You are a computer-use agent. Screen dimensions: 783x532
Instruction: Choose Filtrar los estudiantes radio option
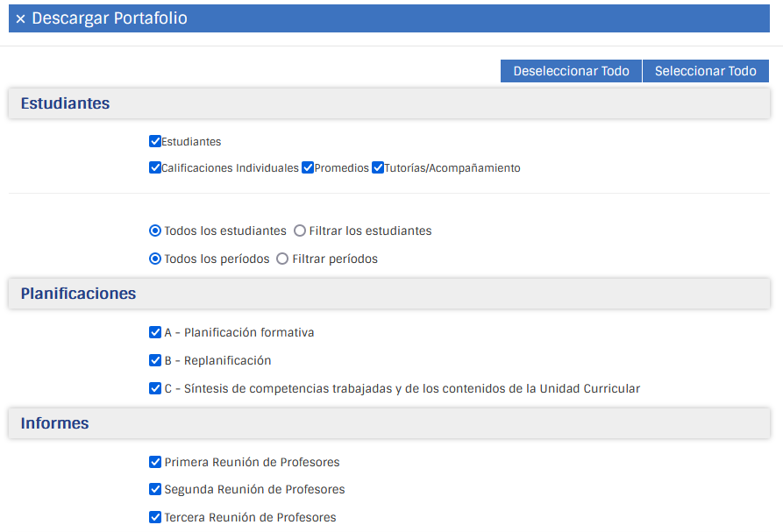[300, 231]
